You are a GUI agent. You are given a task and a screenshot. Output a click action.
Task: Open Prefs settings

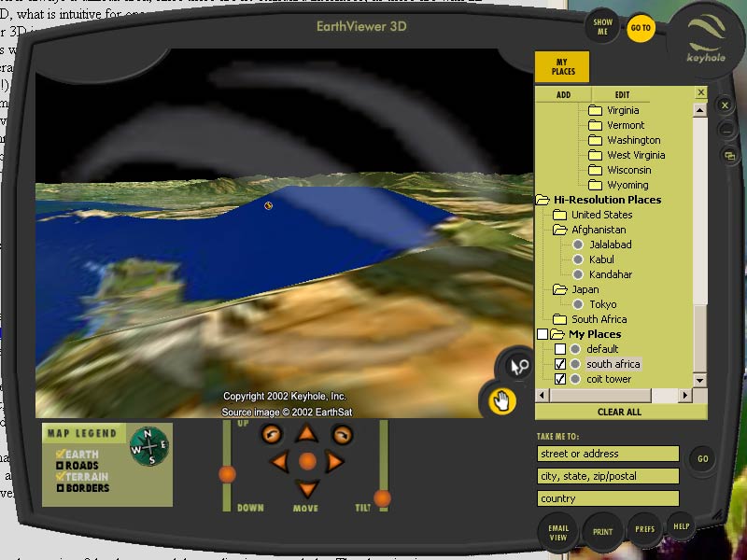tap(644, 529)
